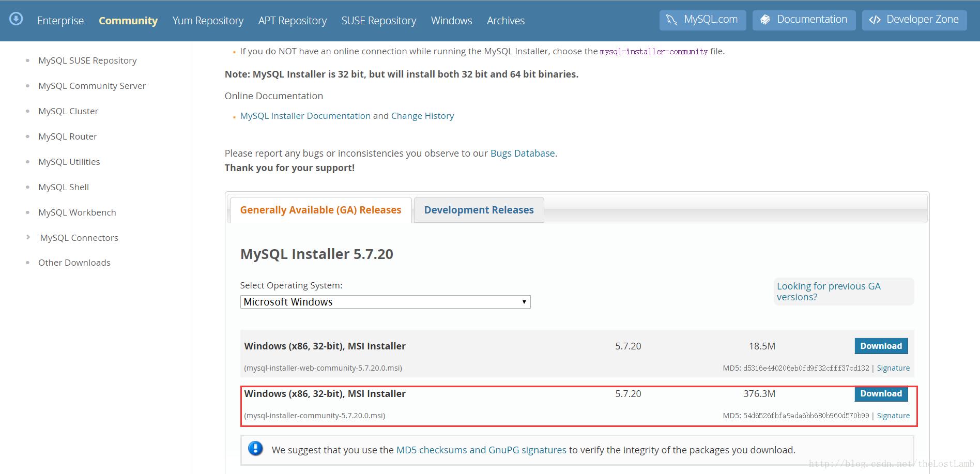
Task: Collapse the Microsoft Windows combo box arrow
Action: coord(524,301)
